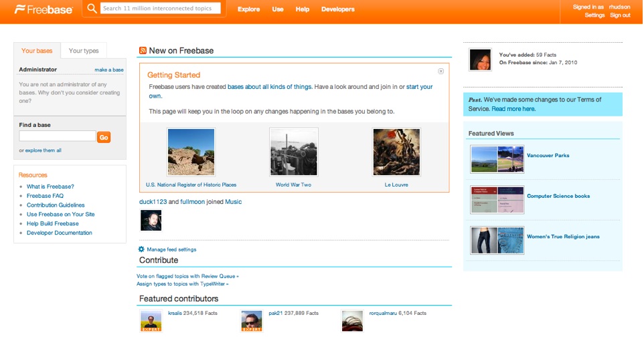Click pak21 contributor avatar

pos(251,321)
